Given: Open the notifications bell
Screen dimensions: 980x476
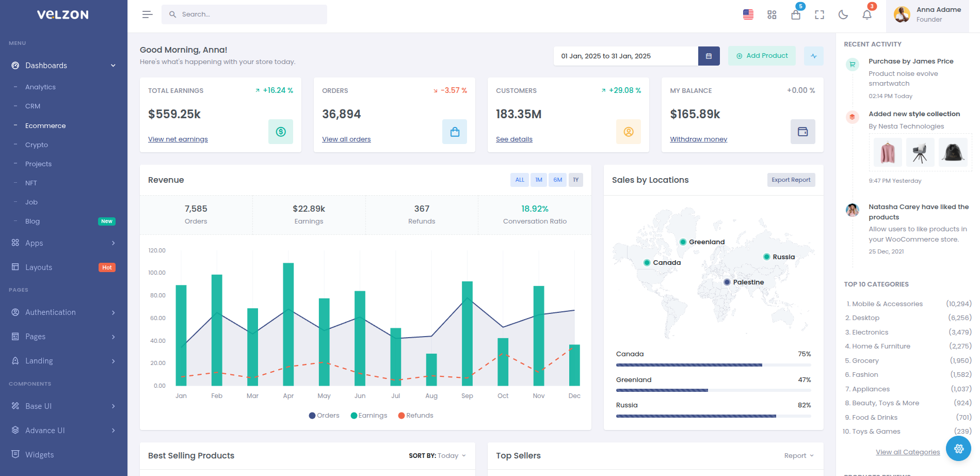Looking at the screenshot, I should coord(866,14).
